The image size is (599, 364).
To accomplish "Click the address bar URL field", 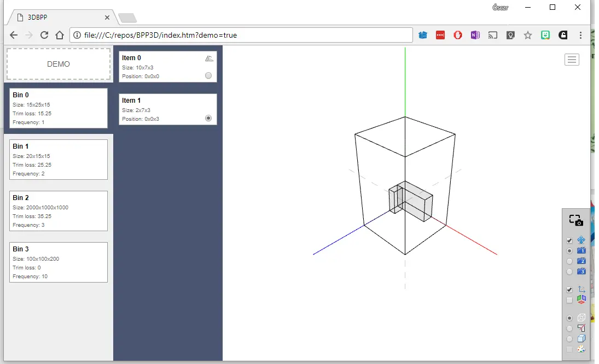I will (x=241, y=35).
